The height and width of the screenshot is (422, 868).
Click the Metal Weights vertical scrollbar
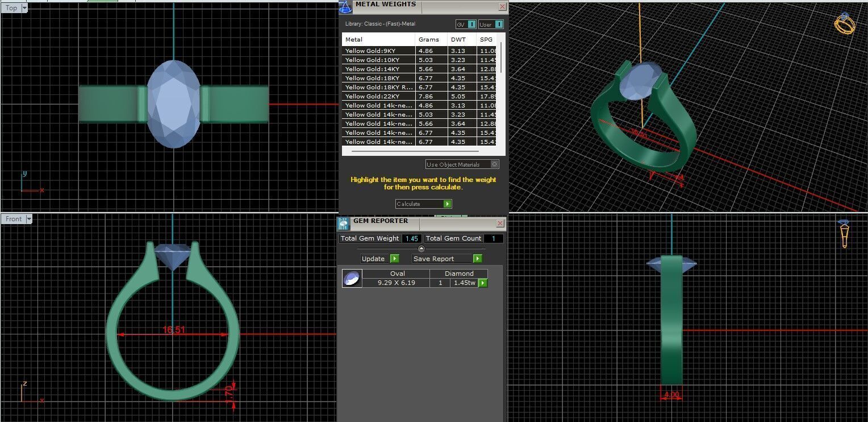501,57
